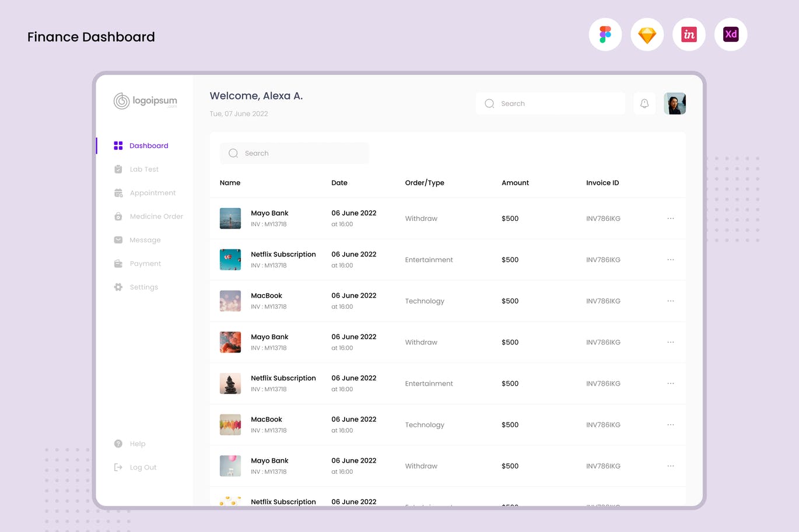Open the user profile avatar

pyautogui.click(x=675, y=103)
